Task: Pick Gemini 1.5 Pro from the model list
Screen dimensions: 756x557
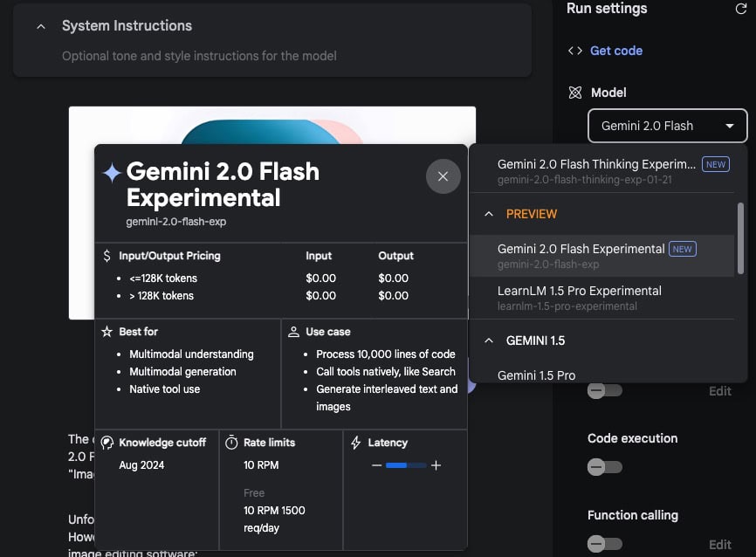Action: click(602, 375)
